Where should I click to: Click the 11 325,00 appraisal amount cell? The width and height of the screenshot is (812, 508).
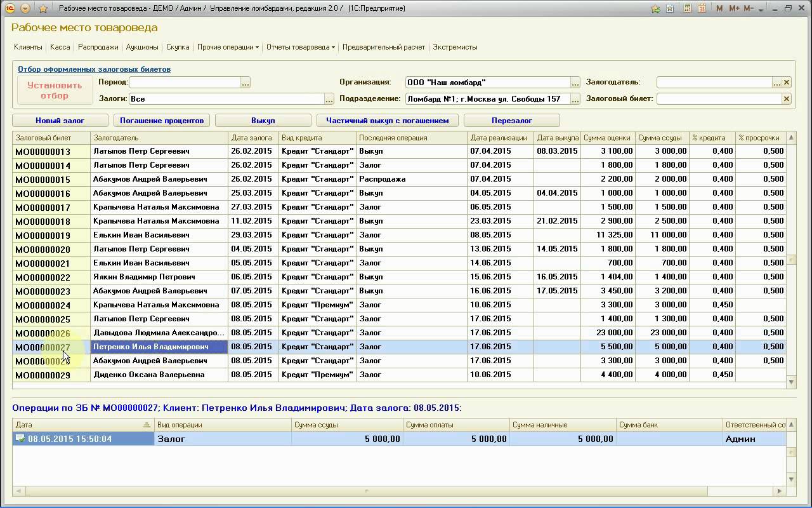tap(608, 235)
